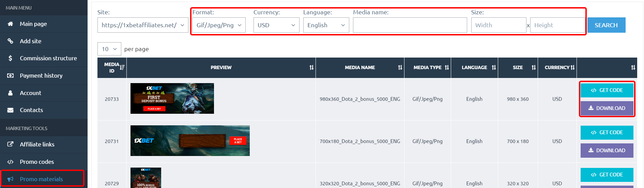Viewport: 644px width, 188px height.
Task: Click the code brackets icon beside Promo codes
Action: click(10, 162)
